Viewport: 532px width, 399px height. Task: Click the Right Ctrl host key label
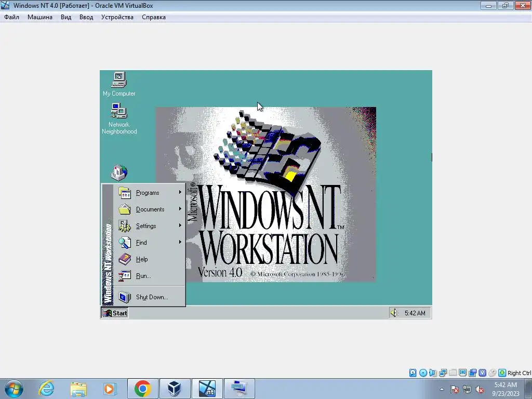click(519, 373)
